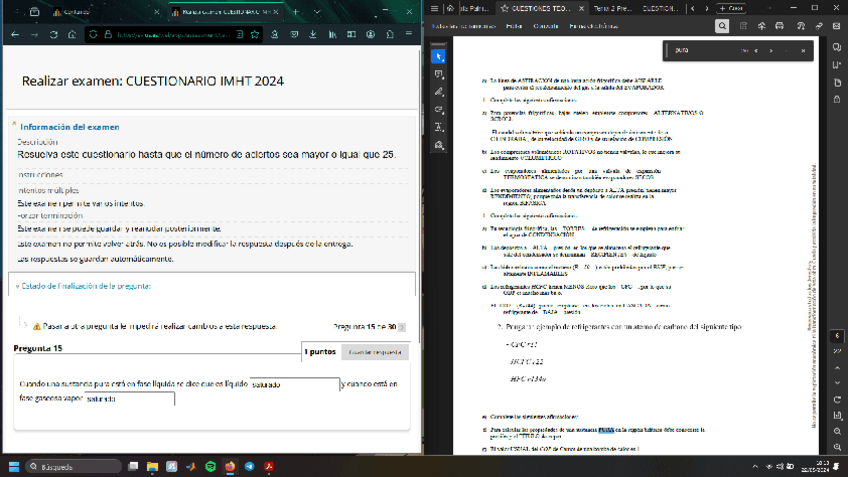Select the highlighter pen tool in PDF sidebar
Image resolution: width=848 pixels, height=477 pixels.
pos(438,92)
